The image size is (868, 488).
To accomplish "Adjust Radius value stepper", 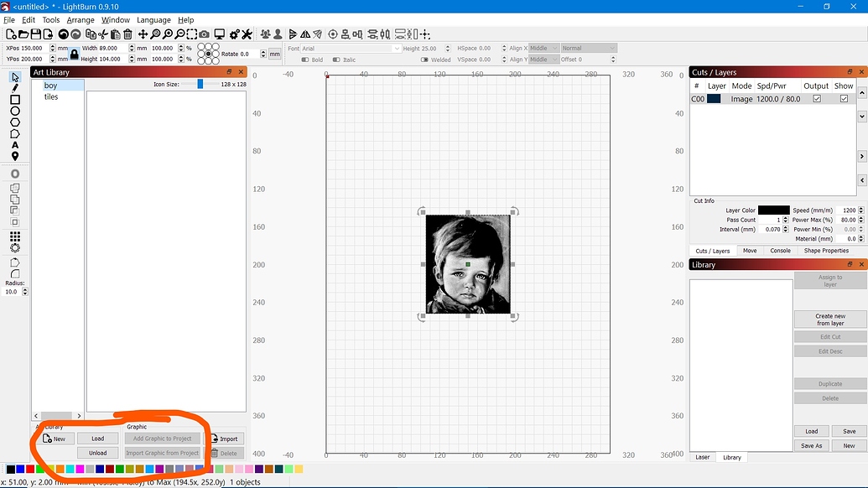I will tap(25, 292).
